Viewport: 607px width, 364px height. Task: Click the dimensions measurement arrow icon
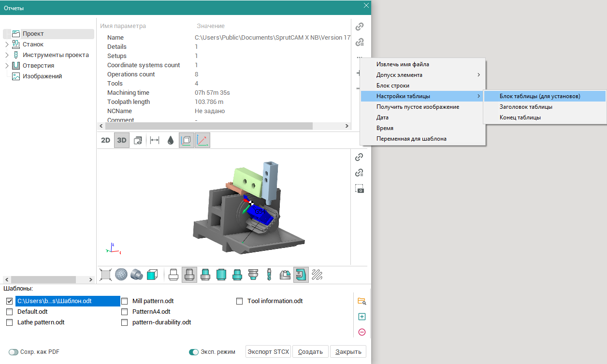[155, 140]
